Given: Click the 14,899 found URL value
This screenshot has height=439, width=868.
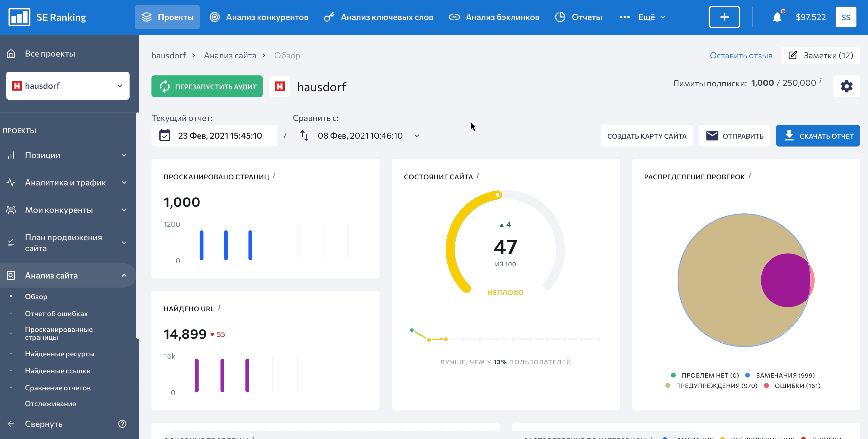Looking at the screenshot, I should pyautogui.click(x=185, y=334).
